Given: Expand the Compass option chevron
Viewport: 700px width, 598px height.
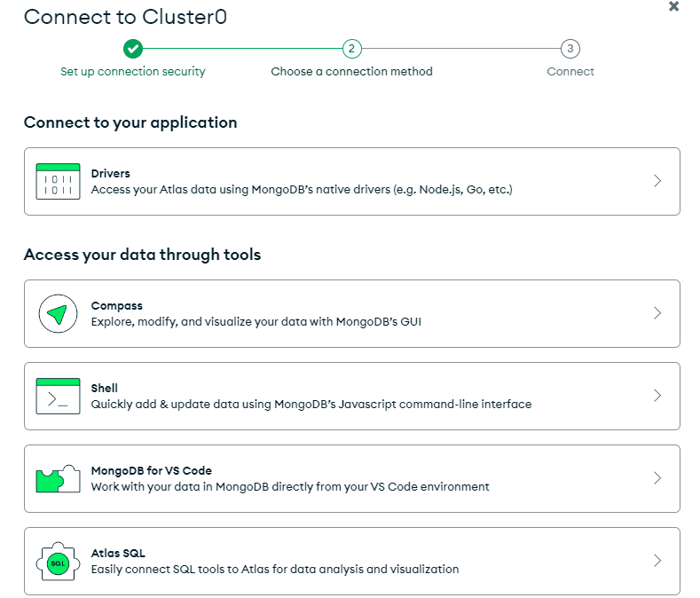Looking at the screenshot, I should click(x=657, y=313).
